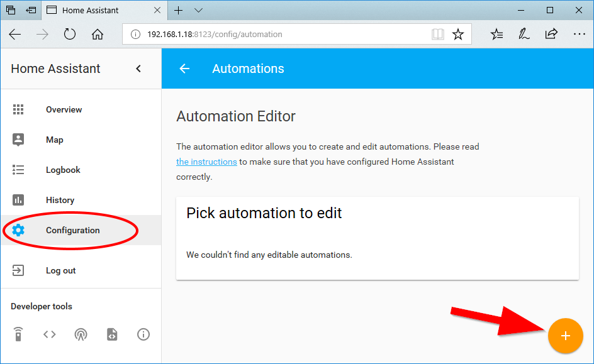Click the 'Automations' header title
The image size is (594, 364).
pyautogui.click(x=248, y=69)
